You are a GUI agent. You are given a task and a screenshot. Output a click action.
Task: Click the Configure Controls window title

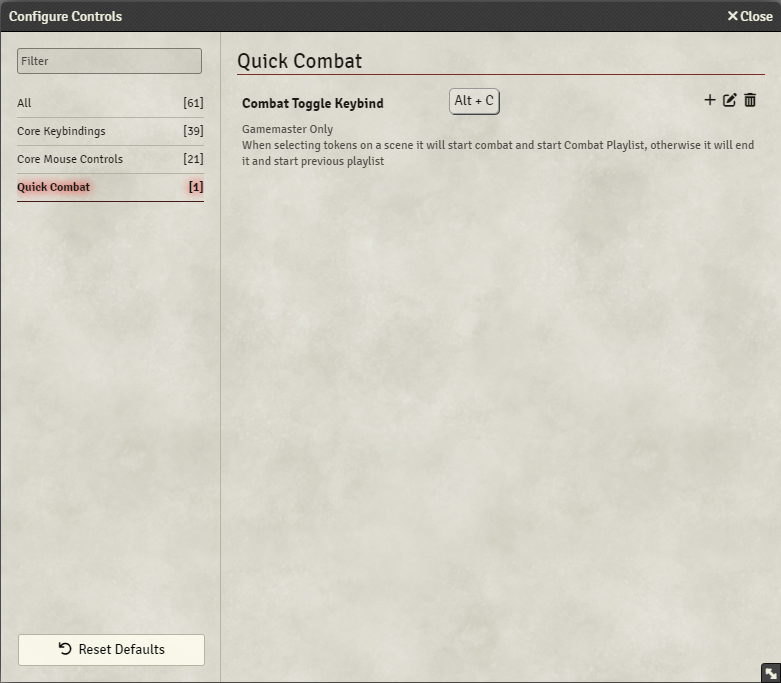(65, 16)
